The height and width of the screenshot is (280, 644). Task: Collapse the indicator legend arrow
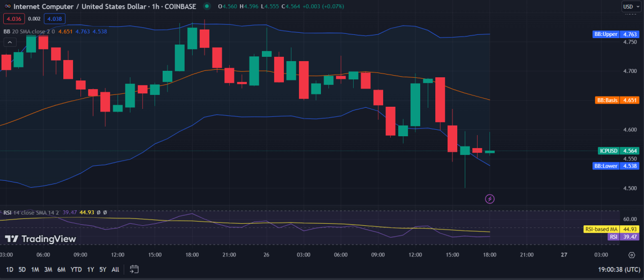click(x=9, y=42)
